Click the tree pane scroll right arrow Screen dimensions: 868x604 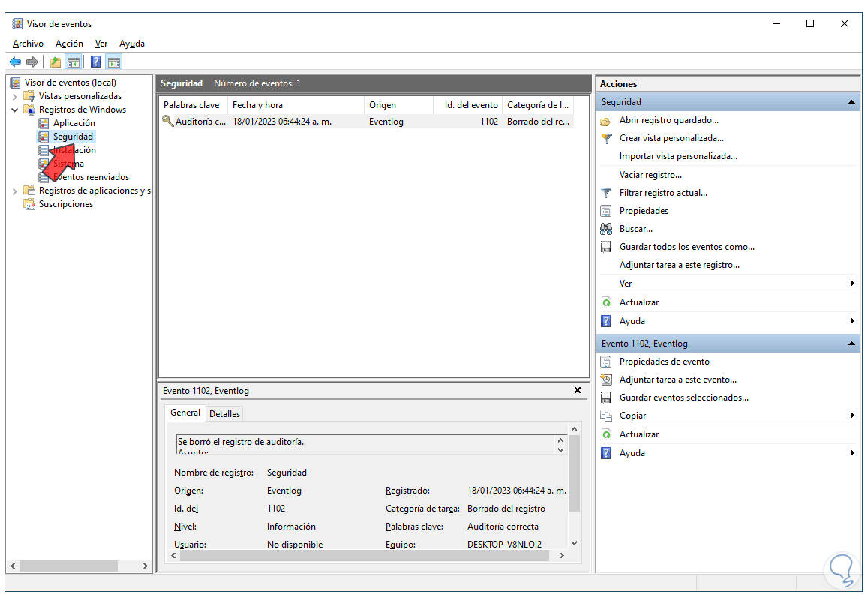pyautogui.click(x=145, y=566)
